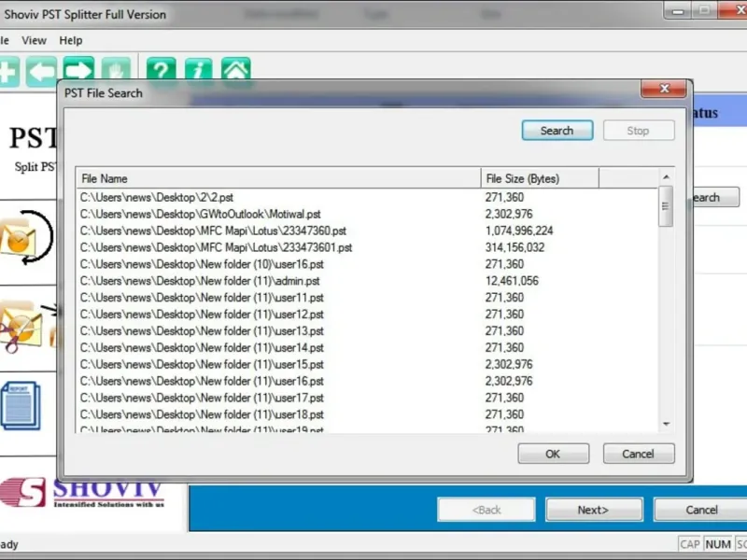Click file size value 314,156,032
Image resolution: width=747 pixels, height=560 pixels.
(x=515, y=247)
